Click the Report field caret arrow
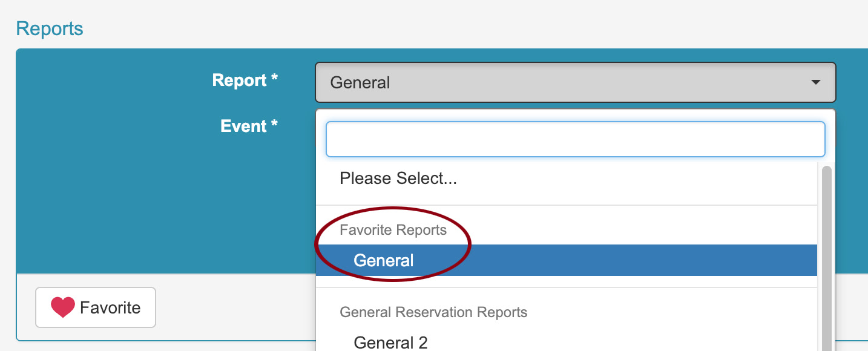Screen dimensions: 868x351 (815, 82)
